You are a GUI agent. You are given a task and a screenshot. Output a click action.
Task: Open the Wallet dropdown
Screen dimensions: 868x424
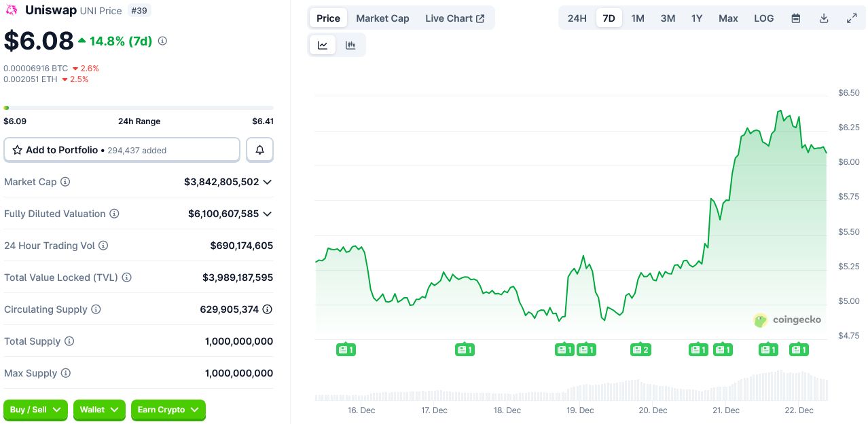(99, 410)
